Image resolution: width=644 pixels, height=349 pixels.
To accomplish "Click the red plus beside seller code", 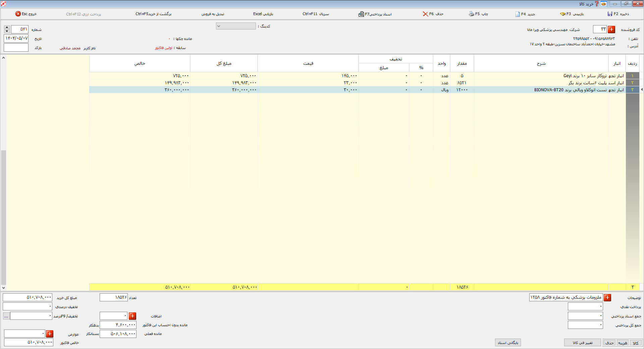I will pyautogui.click(x=611, y=30).
